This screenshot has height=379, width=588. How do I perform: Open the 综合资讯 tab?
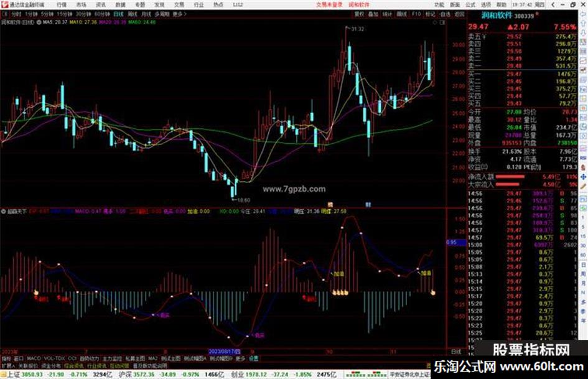[x=74, y=366]
